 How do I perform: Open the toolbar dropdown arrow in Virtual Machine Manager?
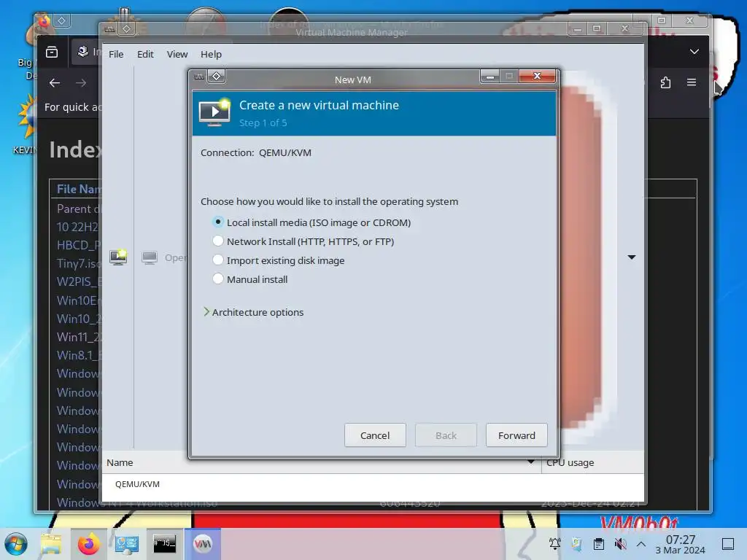(632, 257)
